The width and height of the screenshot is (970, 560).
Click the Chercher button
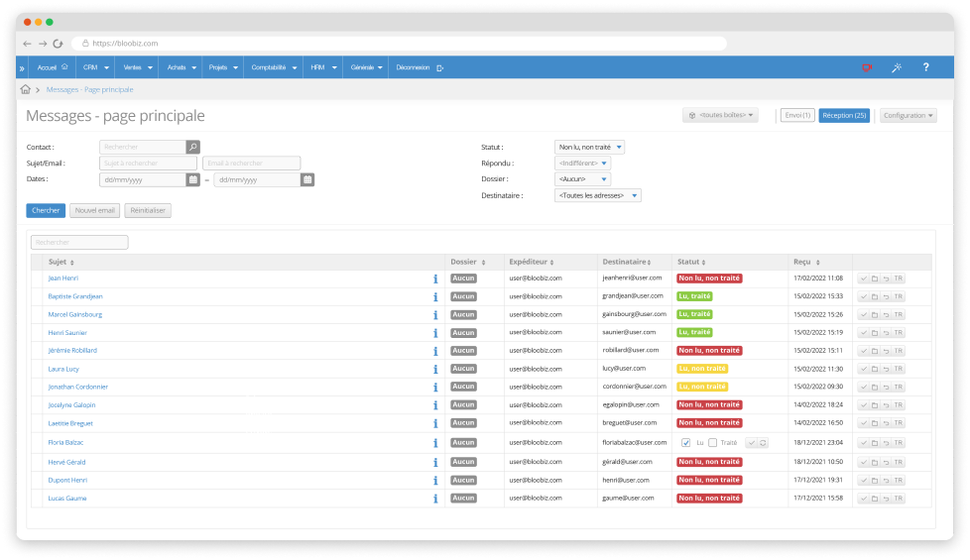pos(46,211)
